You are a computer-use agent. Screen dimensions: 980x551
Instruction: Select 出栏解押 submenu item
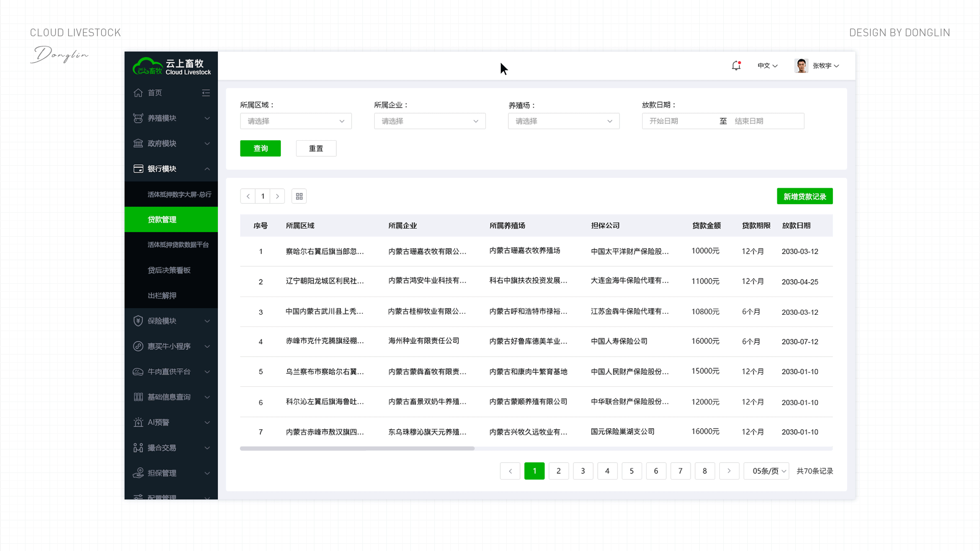(x=162, y=296)
